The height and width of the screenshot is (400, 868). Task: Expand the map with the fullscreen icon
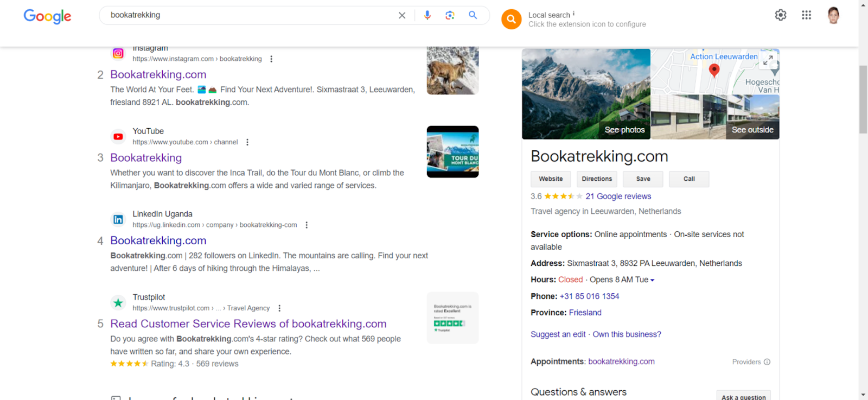(768, 60)
